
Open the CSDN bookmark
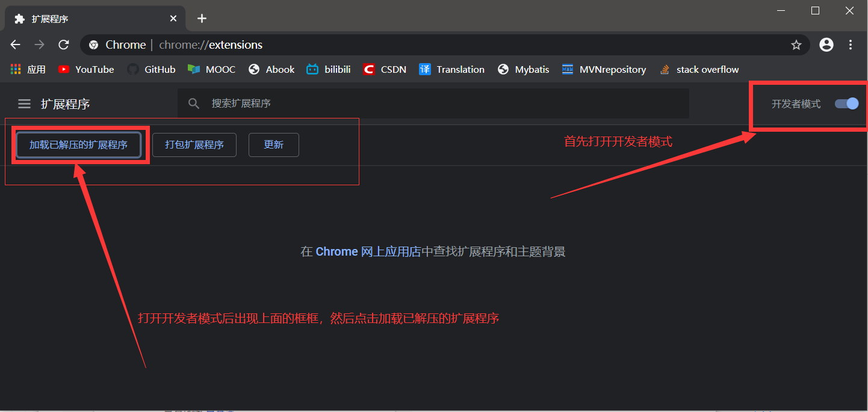385,69
